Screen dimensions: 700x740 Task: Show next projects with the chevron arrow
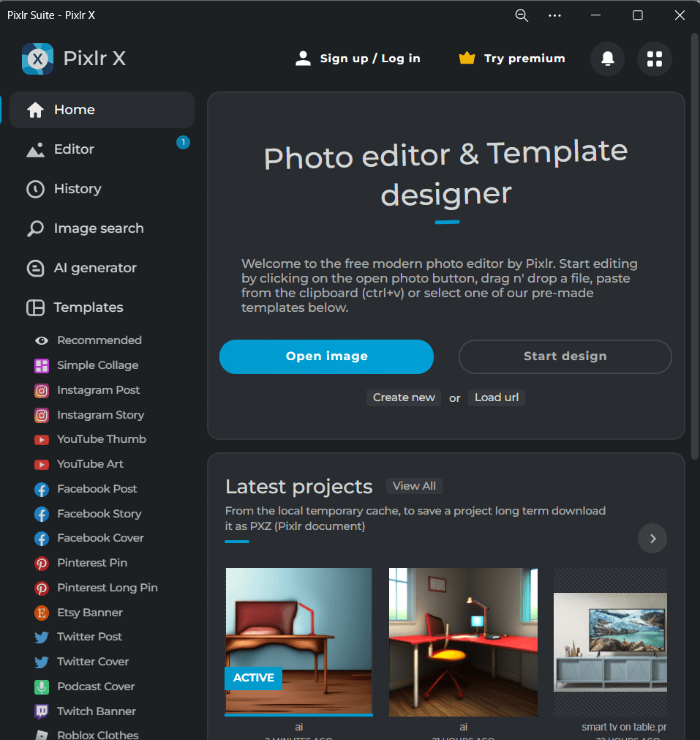(652, 539)
